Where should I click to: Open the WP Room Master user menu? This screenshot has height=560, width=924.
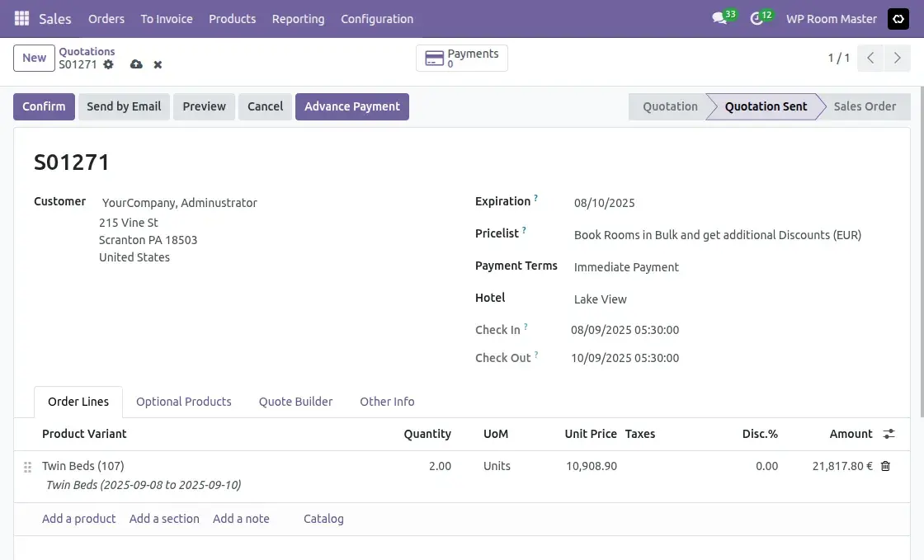(x=831, y=18)
